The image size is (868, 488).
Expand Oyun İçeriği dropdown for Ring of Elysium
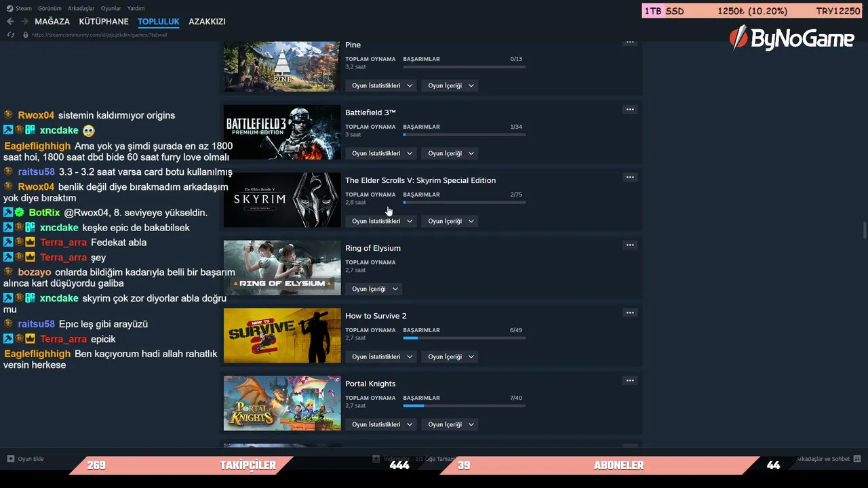[374, 289]
